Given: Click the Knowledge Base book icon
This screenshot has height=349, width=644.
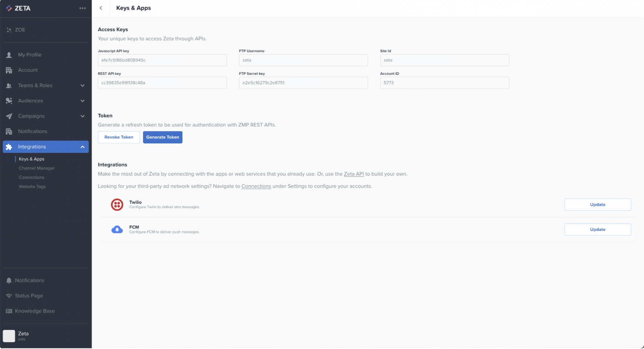Looking at the screenshot, I should click(9, 311).
